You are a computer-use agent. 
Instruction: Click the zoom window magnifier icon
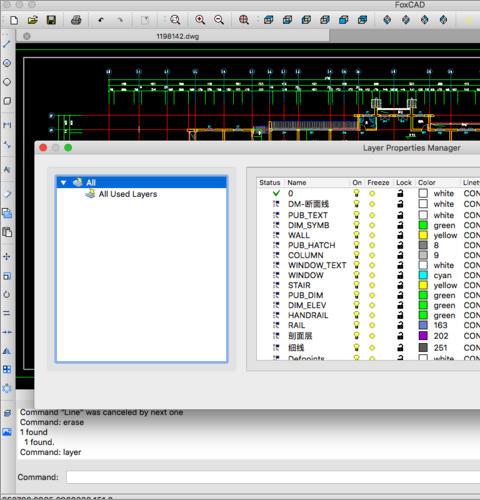tap(175, 20)
